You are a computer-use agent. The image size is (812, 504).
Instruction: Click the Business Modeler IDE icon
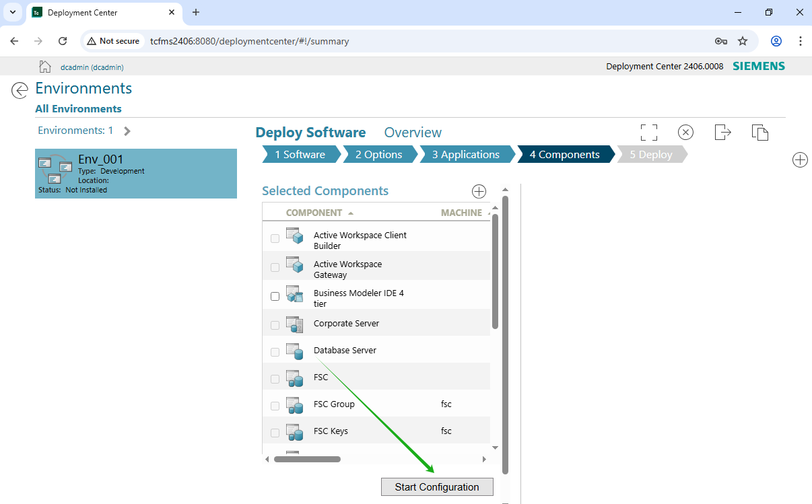click(294, 293)
